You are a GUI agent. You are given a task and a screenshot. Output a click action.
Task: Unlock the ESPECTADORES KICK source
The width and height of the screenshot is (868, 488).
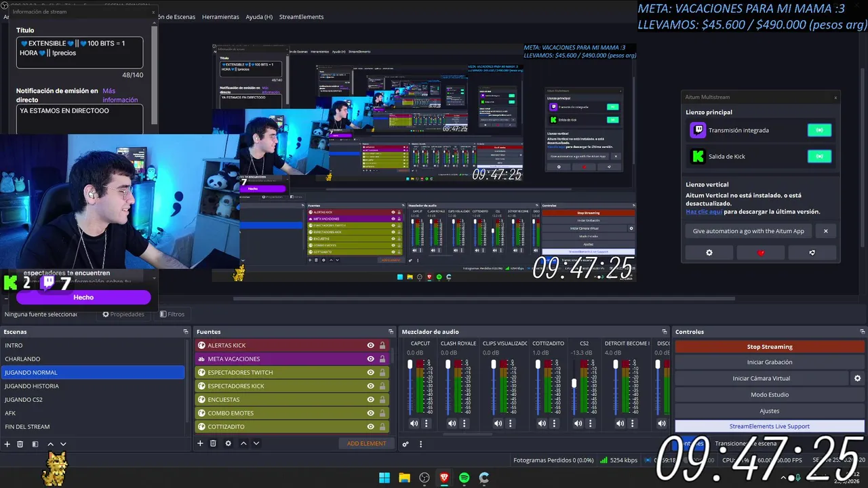(x=382, y=386)
